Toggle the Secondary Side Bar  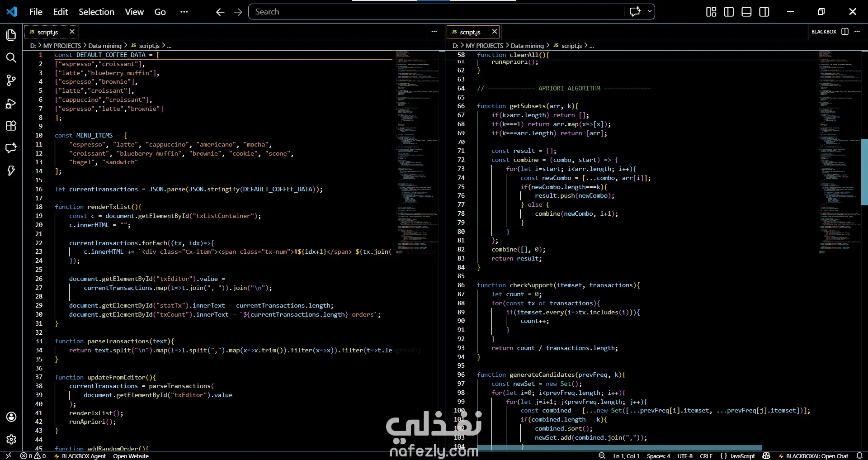point(764,12)
